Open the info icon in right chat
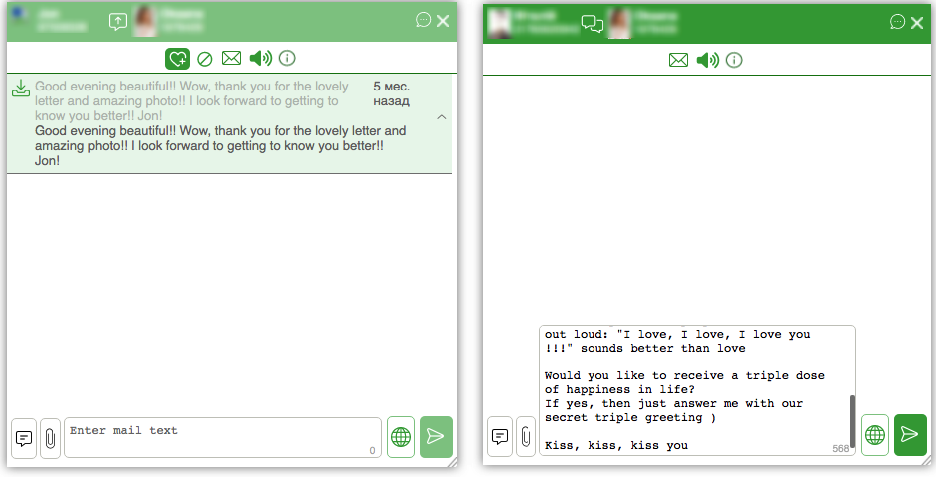 point(734,60)
